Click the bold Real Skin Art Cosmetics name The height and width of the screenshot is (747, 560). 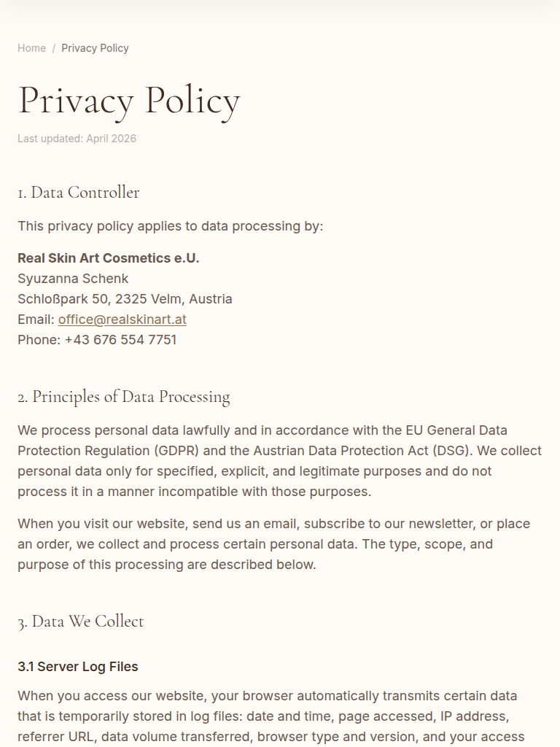108,258
